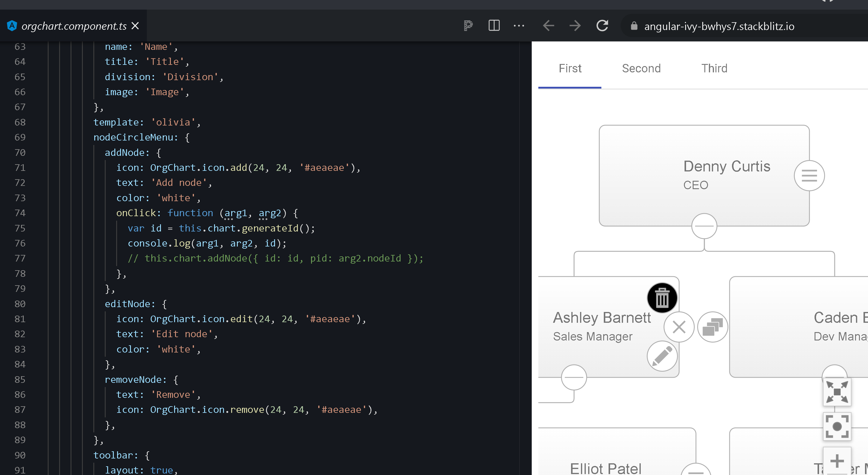Switch to the Second tab
The width and height of the screenshot is (868, 475).
click(641, 68)
